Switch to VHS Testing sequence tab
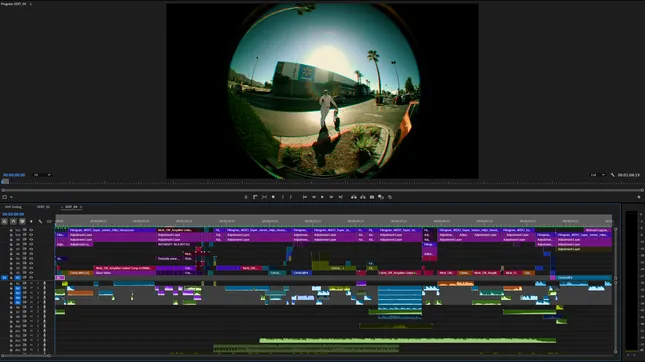 pyautogui.click(x=13, y=207)
